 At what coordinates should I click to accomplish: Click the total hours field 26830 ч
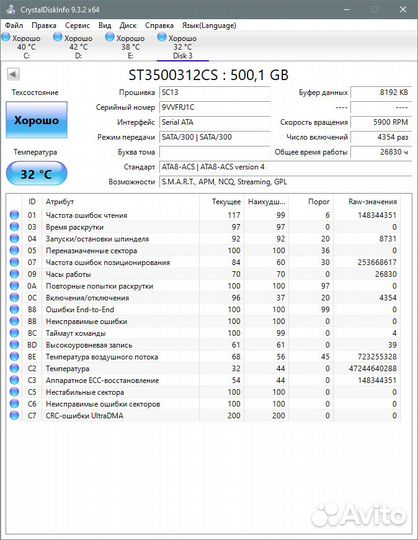[x=381, y=152]
